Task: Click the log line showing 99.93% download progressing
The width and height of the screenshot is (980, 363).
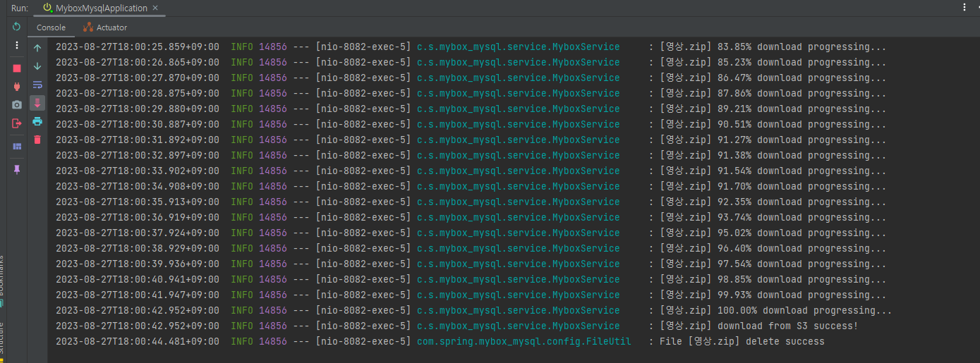Action: pyautogui.click(x=471, y=295)
